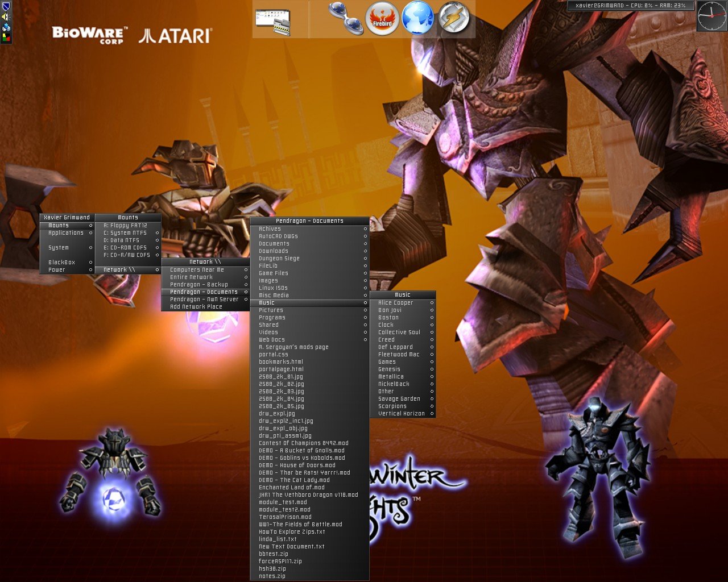Open the Mounts entry in main menu
This screenshot has height=582, width=728.
coord(67,226)
